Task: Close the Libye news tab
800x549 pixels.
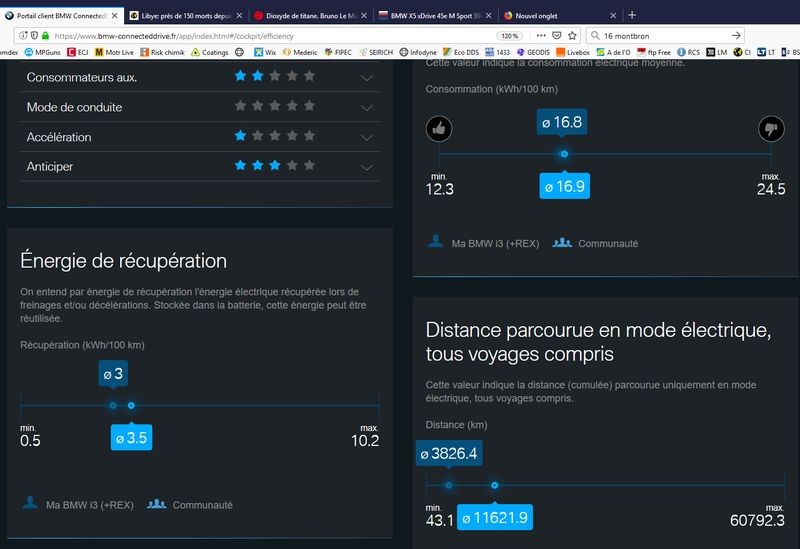Action: pyautogui.click(x=239, y=15)
